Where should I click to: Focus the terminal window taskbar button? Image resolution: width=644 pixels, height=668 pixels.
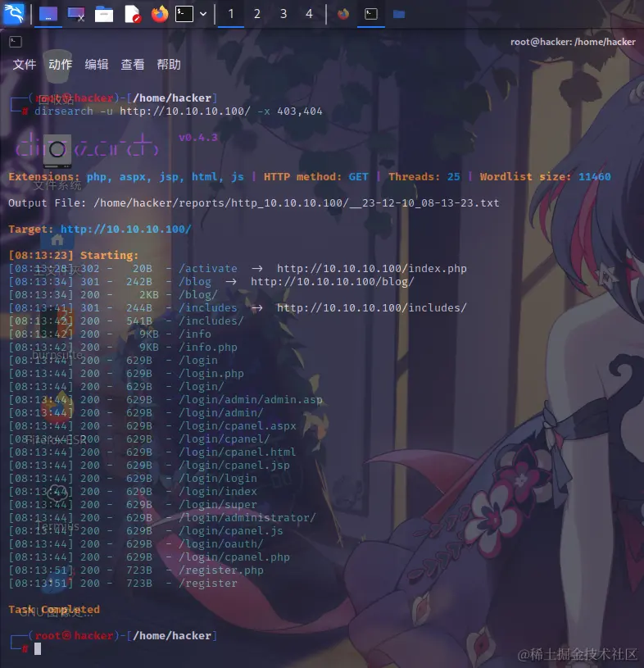371,14
